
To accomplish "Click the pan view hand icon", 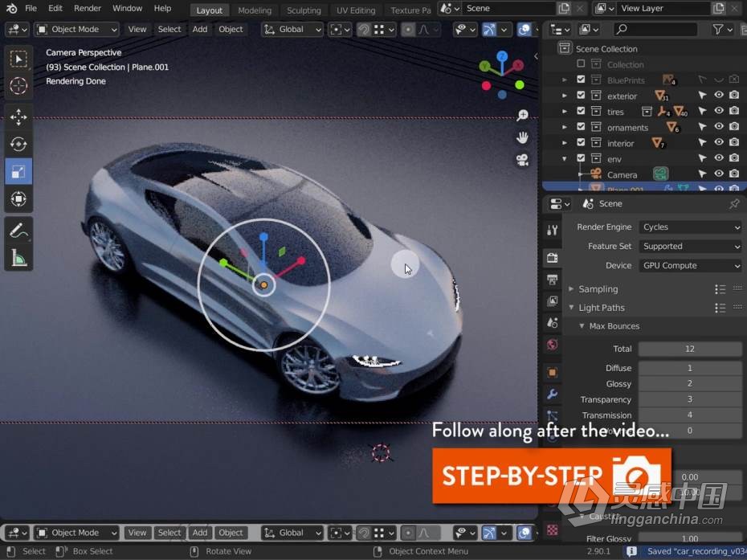I will pos(523,137).
